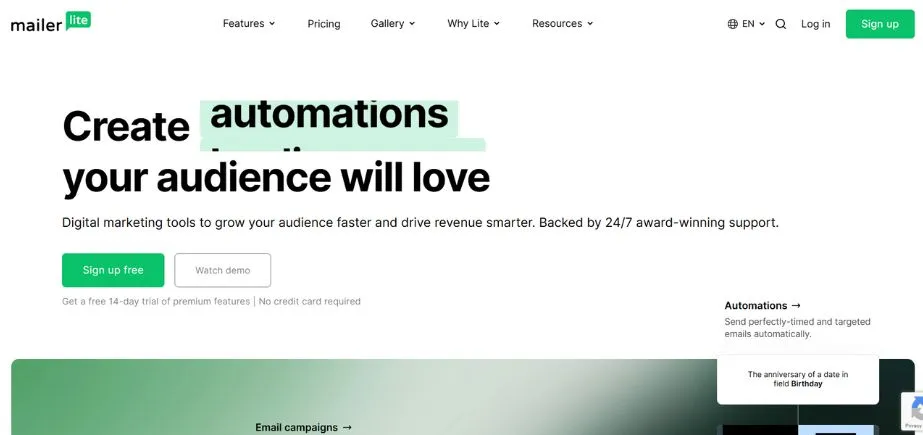Screen dimensions: 923x435
Task: Click the MailerLite logo
Action: point(51,22)
